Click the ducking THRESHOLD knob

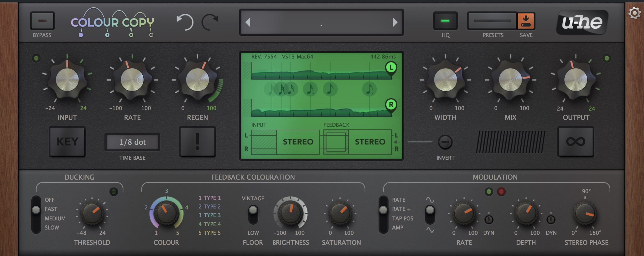(92, 213)
